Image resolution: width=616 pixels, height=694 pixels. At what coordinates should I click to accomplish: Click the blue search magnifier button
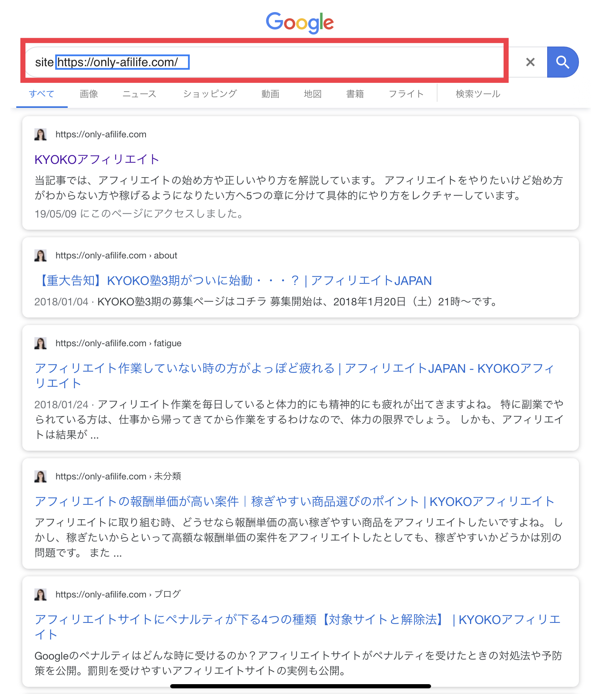tap(562, 62)
